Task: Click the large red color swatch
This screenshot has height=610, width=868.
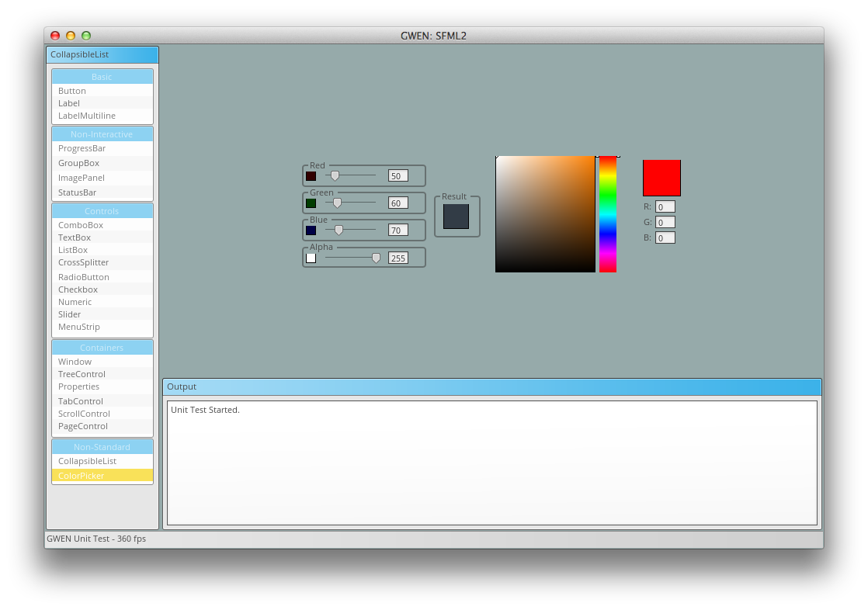Action: tap(661, 178)
